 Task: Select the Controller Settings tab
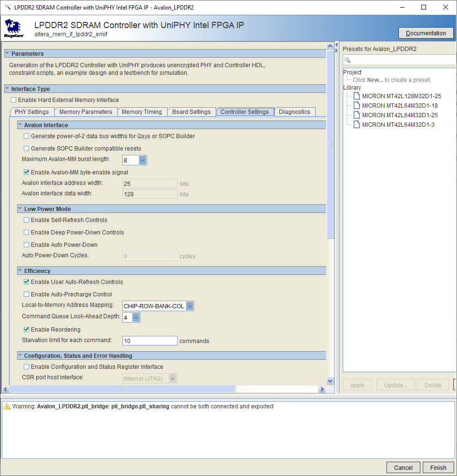pos(245,111)
